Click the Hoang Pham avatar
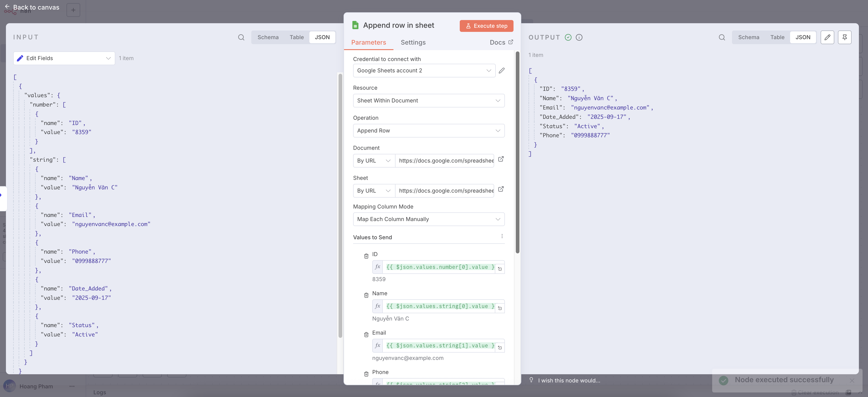868x397 pixels. [x=9, y=386]
